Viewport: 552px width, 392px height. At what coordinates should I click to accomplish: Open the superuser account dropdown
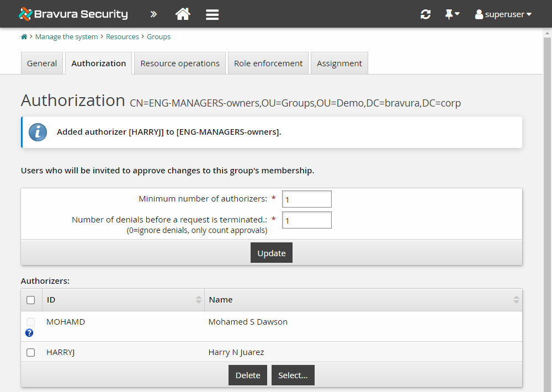[x=503, y=14]
